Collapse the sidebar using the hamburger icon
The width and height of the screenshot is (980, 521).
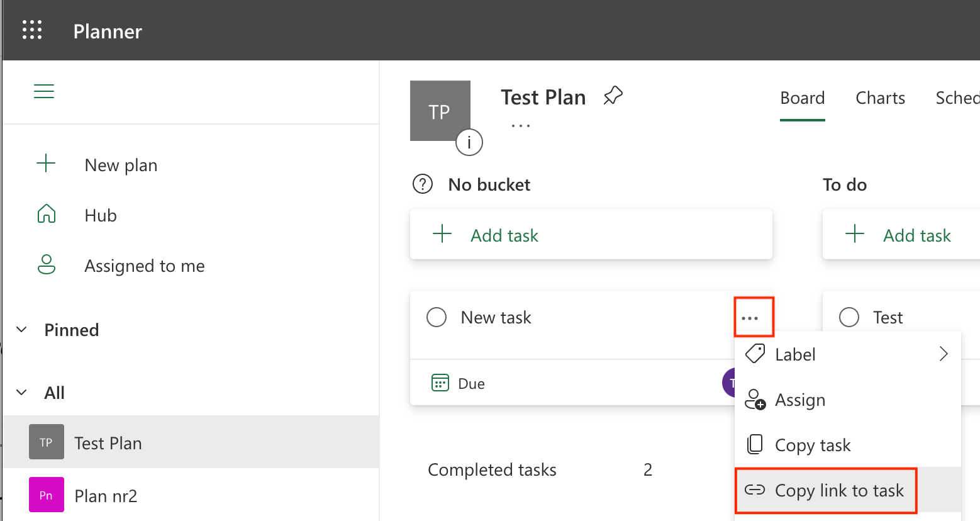pyautogui.click(x=44, y=92)
